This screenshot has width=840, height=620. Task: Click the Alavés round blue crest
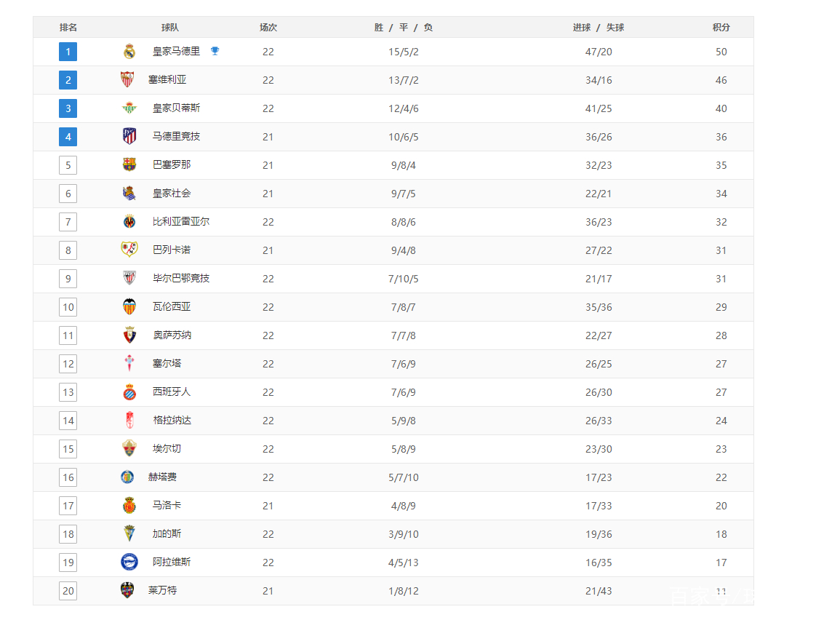[129, 562]
